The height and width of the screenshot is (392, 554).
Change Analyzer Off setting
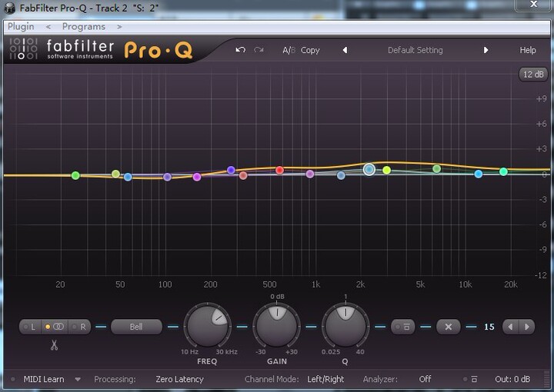pos(425,379)
